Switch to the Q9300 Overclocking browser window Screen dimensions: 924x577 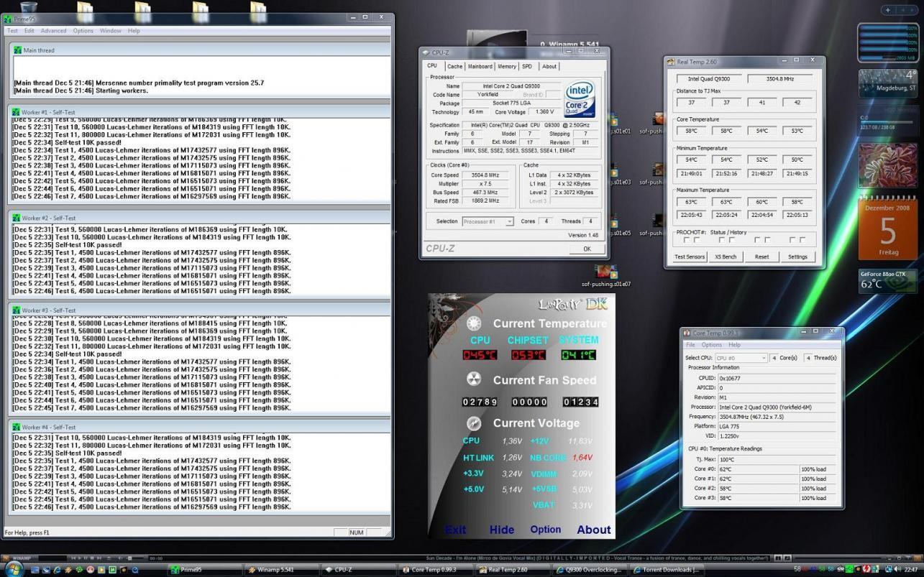[590, 570]
